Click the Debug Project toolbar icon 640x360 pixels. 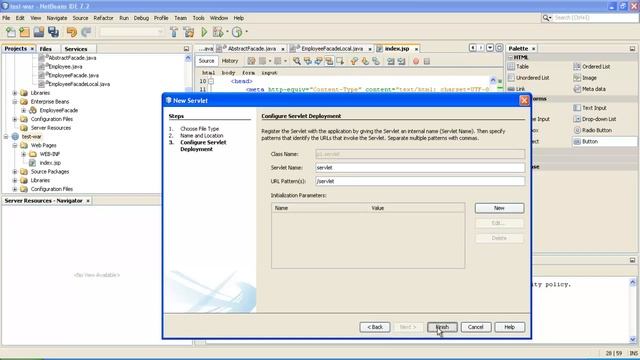point(218,32)
